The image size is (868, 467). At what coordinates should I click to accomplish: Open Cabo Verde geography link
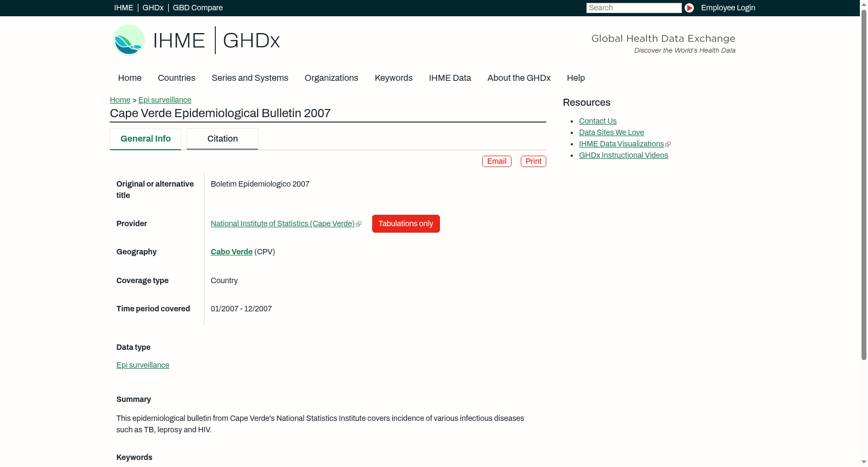tap(232, 252)
